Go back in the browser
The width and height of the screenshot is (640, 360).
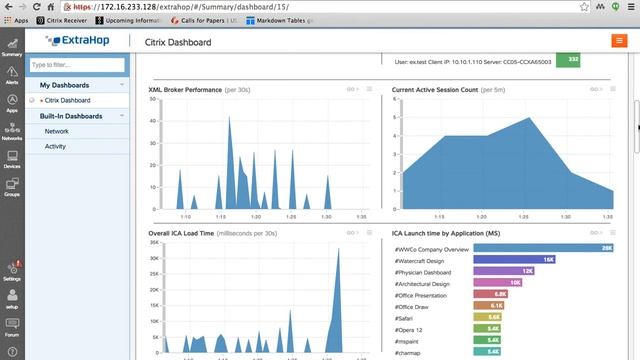(8, 7)
